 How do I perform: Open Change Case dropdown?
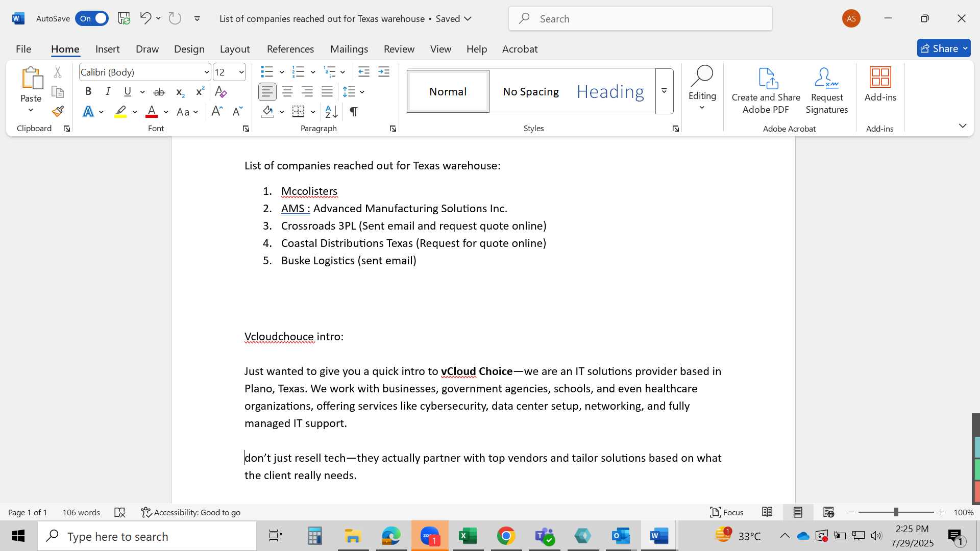(x=187, y=112)
